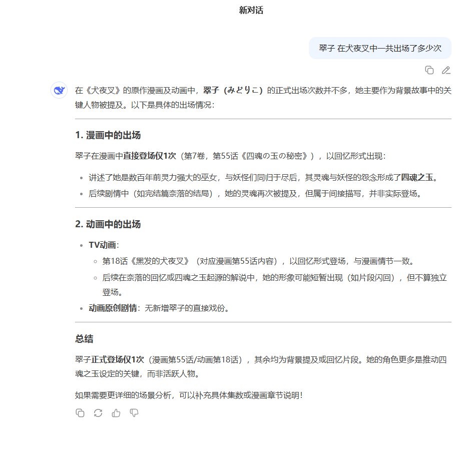Click the TV动画 bullet label
This screenshot has height=457, width=476.
[x=102, y=245]
